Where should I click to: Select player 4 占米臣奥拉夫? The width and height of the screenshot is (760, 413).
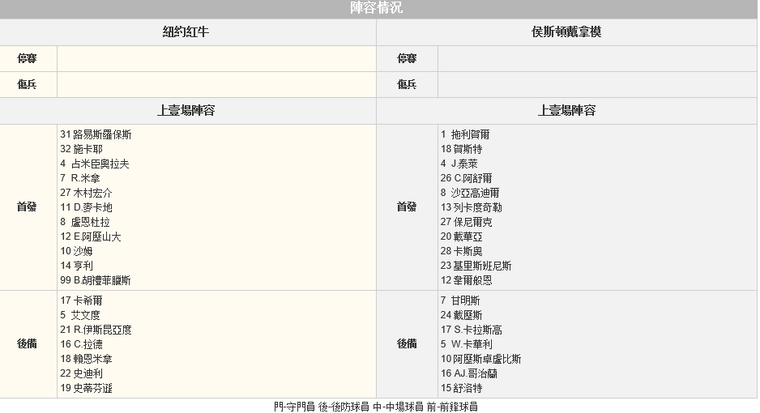95,164
